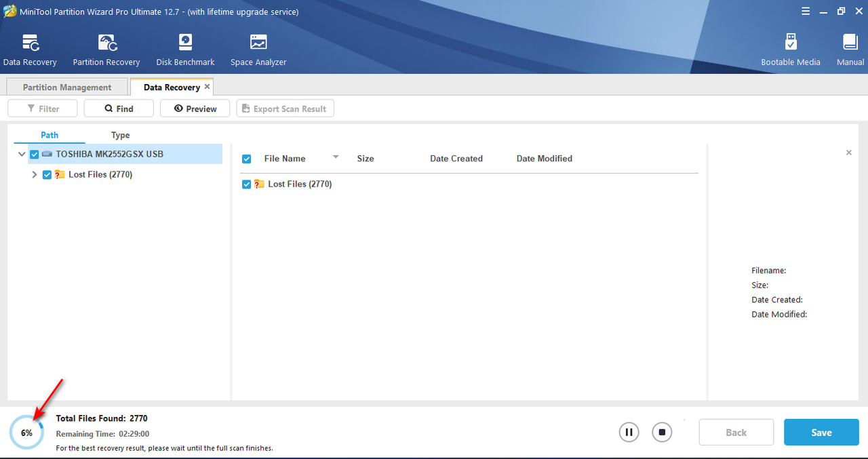Image resolution: width=868 pixels, height=459 pixels.
Task: Click the Filter button
Action: [43, 108]
